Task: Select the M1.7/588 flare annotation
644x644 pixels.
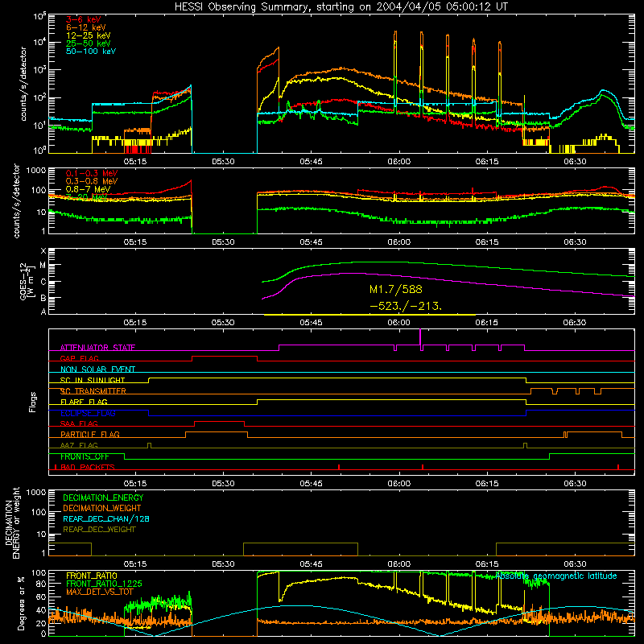Action: coord(395,290)
